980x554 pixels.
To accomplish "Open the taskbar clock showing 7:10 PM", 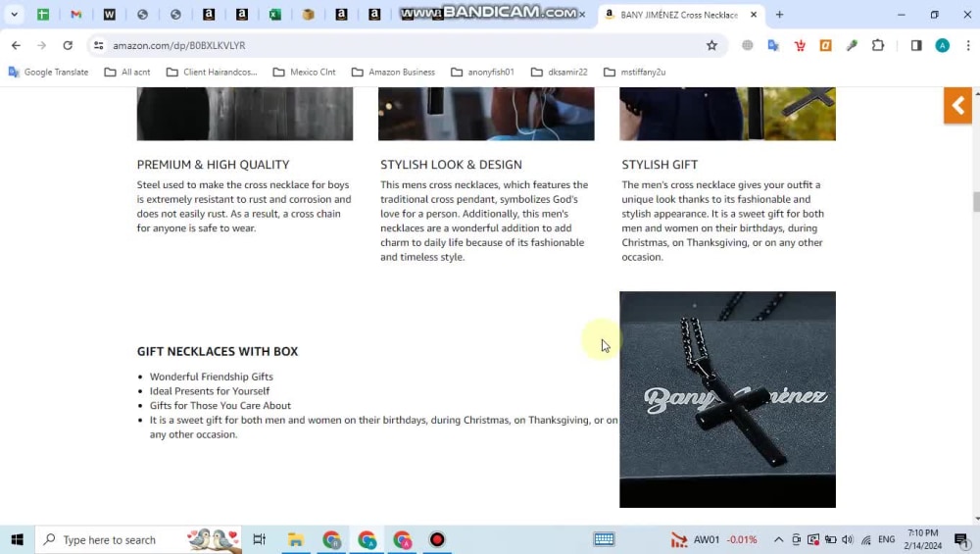I will 922,539.
